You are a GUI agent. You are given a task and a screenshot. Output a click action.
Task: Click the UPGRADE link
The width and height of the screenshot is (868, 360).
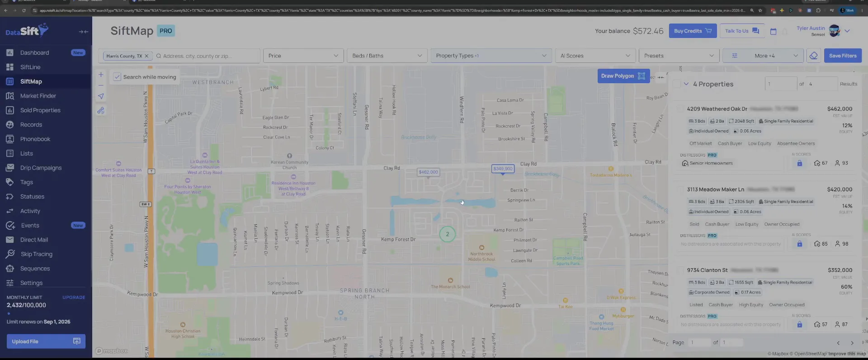pos(74,298)
